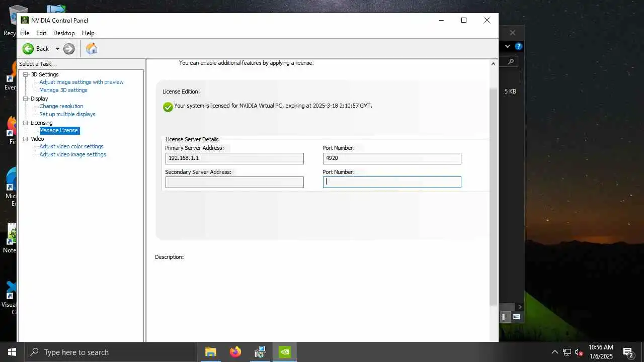Switch to large icons view in background window

point(516,317)
